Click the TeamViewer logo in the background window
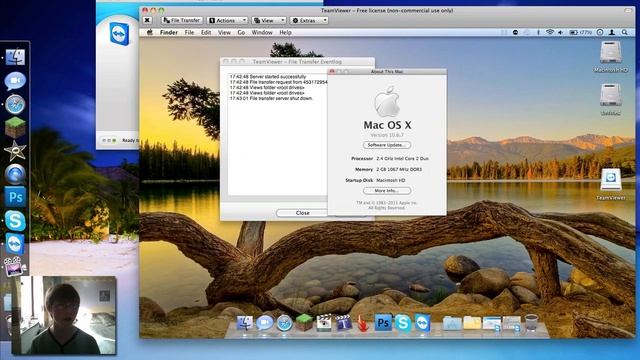640x360 pixels. point(120,33)
